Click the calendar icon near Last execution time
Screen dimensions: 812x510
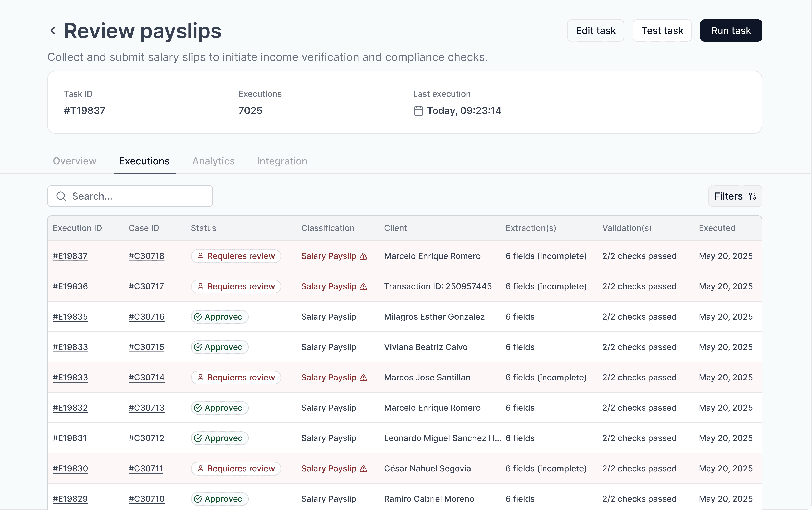418,111
